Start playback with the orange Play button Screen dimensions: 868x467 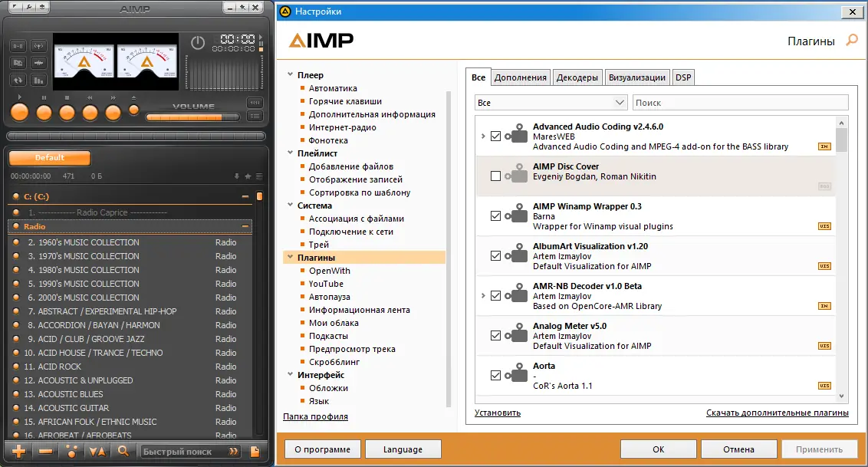coord(19,112)
